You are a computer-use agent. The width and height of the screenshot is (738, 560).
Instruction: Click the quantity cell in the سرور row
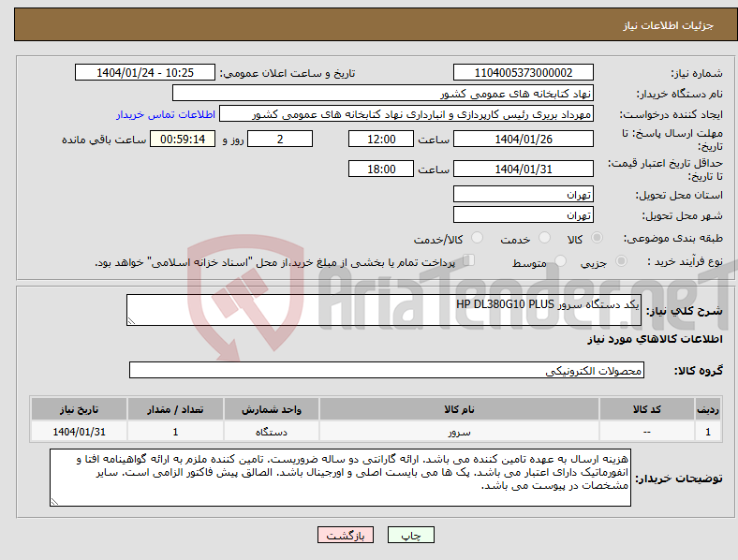(x=175, y=432)
